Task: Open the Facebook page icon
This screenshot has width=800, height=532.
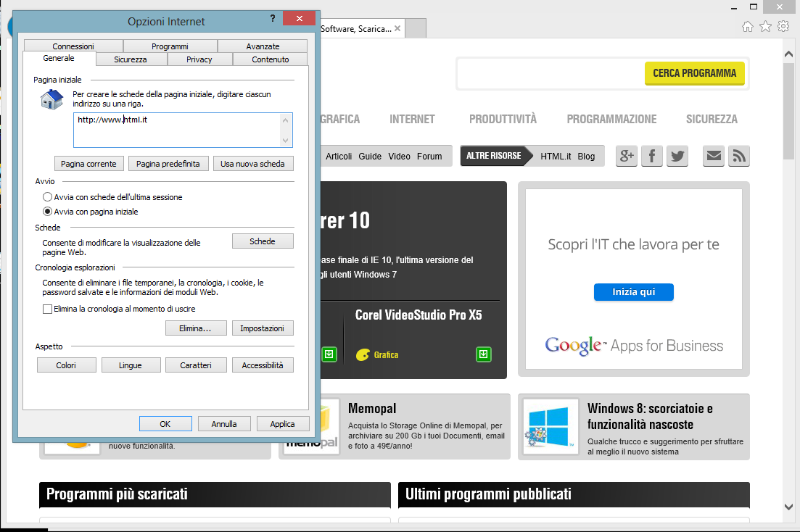Action: tap(652, 156)
